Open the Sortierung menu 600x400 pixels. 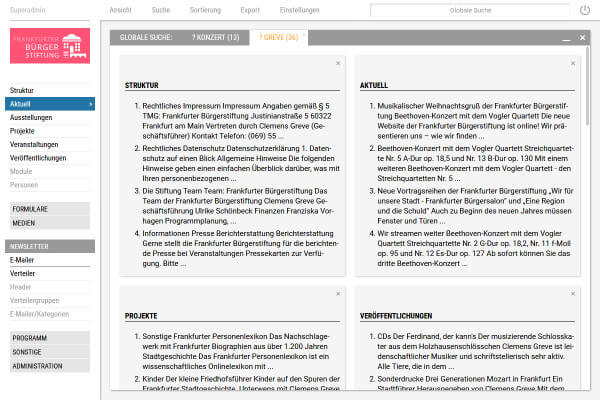205,10
